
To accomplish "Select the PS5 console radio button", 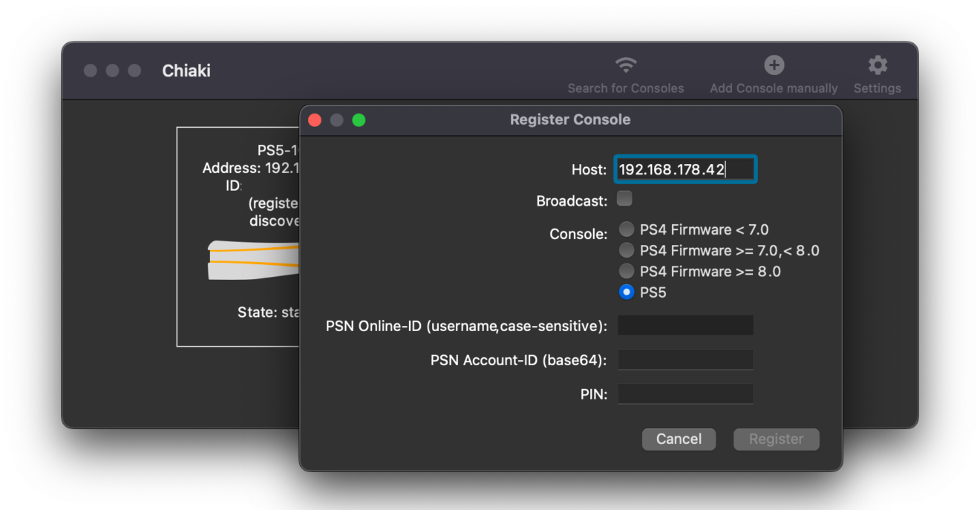I will click(627, 292).
